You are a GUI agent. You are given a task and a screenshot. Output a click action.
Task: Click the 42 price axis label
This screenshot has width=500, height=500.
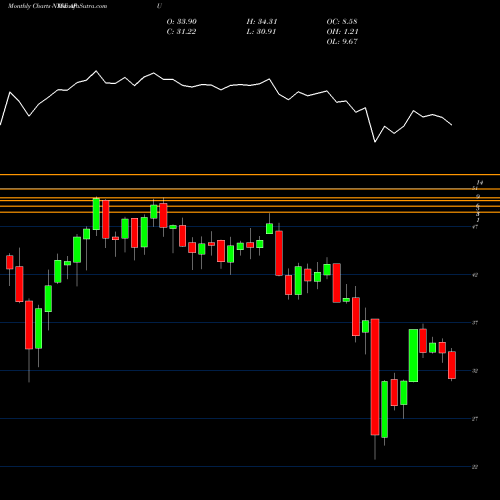(x=475, y=275)
